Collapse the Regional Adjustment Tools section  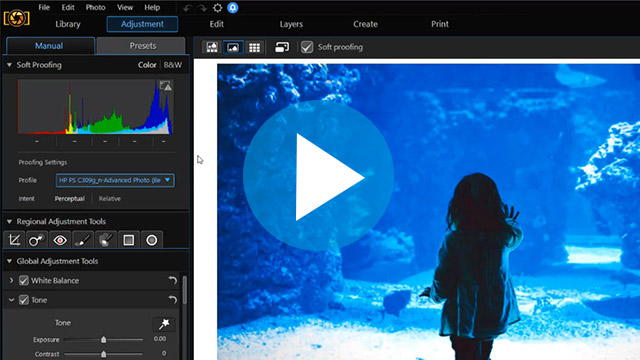coord(9,222)
